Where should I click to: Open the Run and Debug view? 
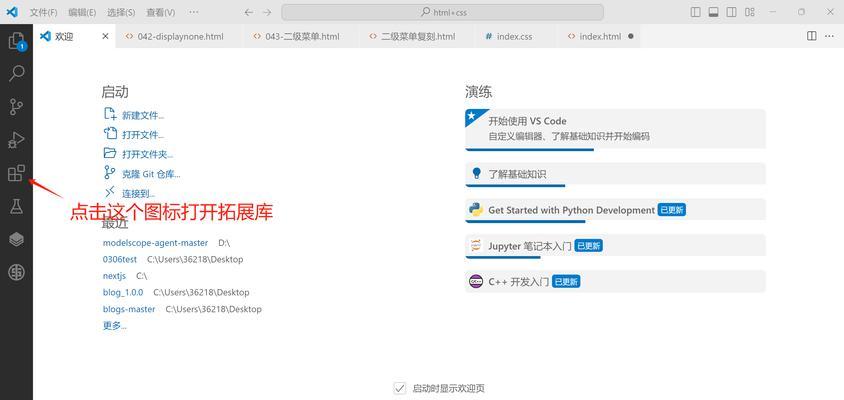click(17, 140)
